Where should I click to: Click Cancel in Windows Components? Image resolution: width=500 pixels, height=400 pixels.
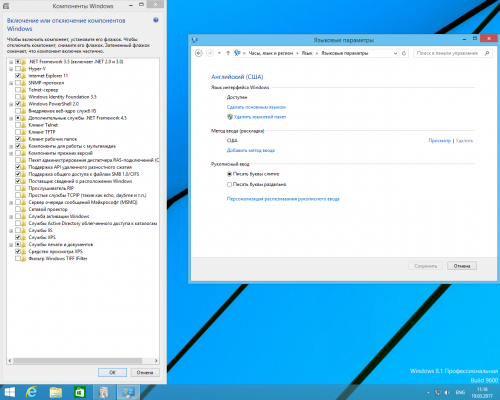[145, 372]
